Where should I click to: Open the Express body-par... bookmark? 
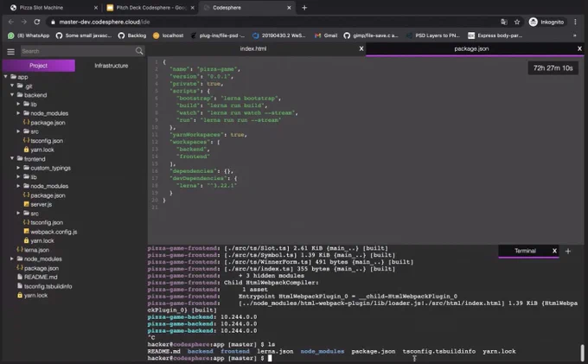pyautogui.click(x=495, y=35)
